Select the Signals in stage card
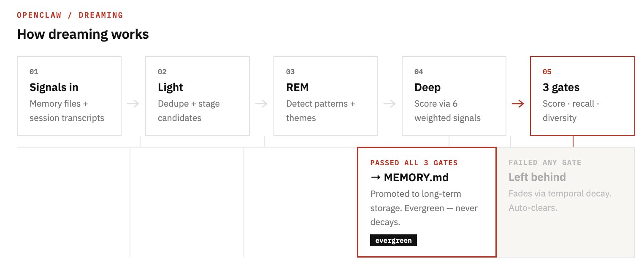This screenshot has width=644, height=274. (69, 96)
